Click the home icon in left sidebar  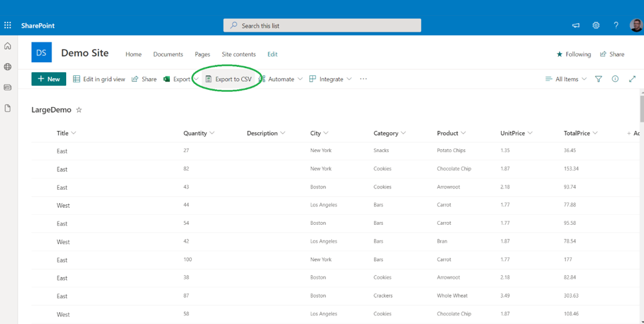[8, 46]
